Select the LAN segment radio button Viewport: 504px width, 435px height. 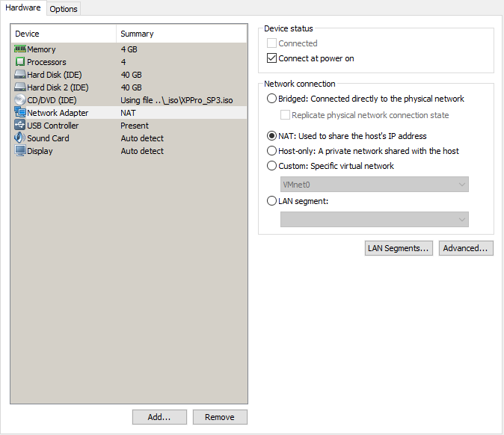click(x=271, y=201)
